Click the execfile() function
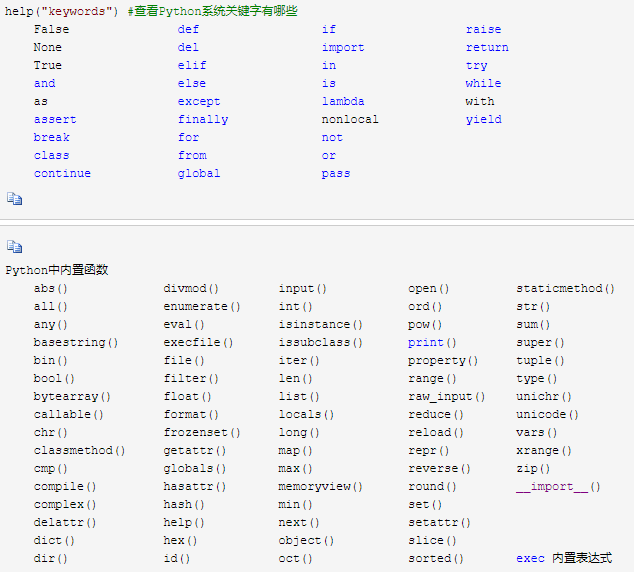Image resolution: width=634 pixels, height=572 pixels. tap(198, 342)
